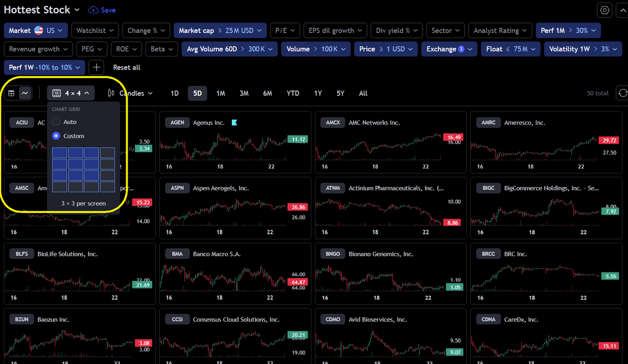Open the Market US filter dropdown
This screenshot has width=628, height=364.
[x=36, y=30]
